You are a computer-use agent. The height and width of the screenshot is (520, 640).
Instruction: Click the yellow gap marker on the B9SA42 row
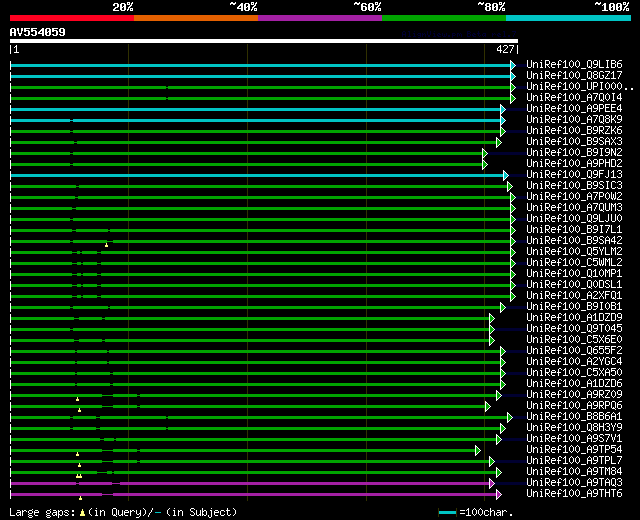pos(106,245)
